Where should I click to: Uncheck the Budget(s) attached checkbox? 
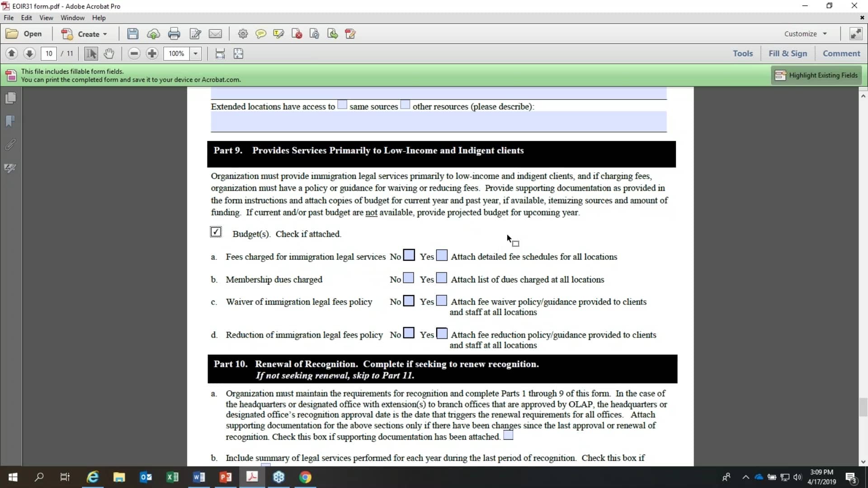[216, 232]
